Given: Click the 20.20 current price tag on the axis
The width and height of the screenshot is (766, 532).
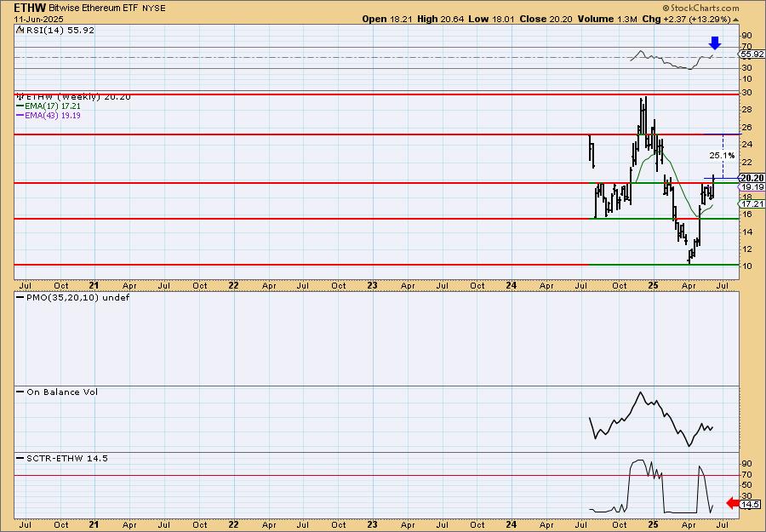Looking at the screenshot, I should point(752,178).
